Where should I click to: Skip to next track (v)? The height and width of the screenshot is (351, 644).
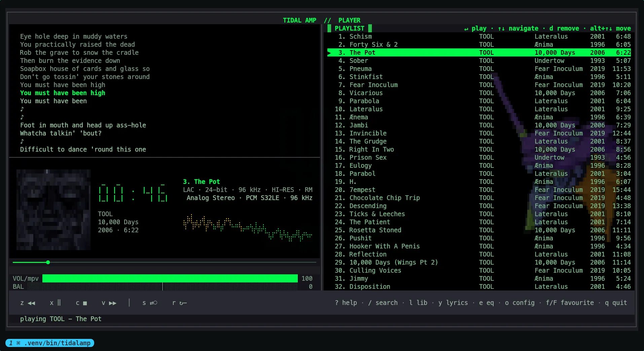(109, 303)
